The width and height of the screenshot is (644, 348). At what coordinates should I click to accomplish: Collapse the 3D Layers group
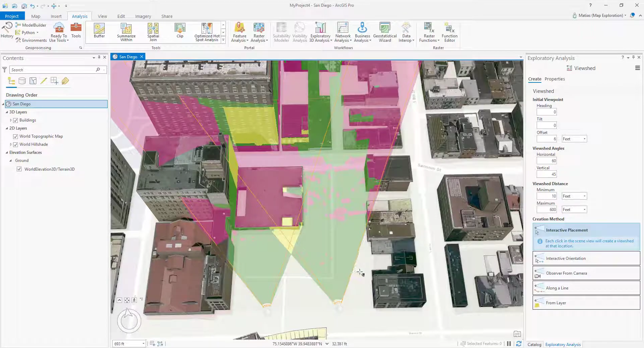tap(7, 112)
